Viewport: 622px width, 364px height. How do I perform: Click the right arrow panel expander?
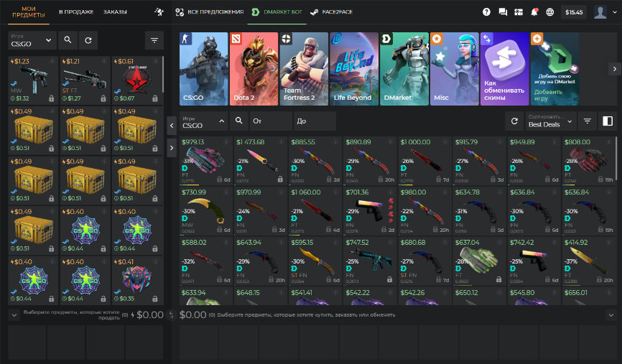[x=172, y=148]
